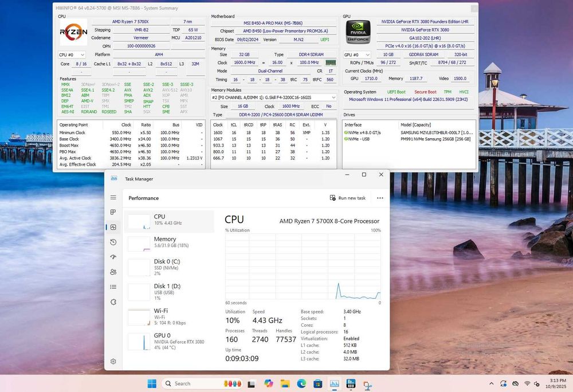Open Task Manager hamburger navigation menu

(x=113, y=198)
